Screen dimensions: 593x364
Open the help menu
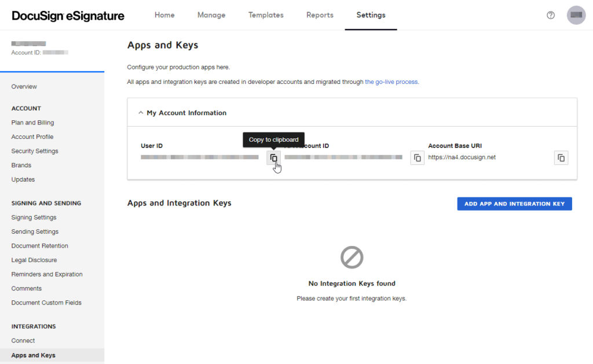click(x=550, y=15)
